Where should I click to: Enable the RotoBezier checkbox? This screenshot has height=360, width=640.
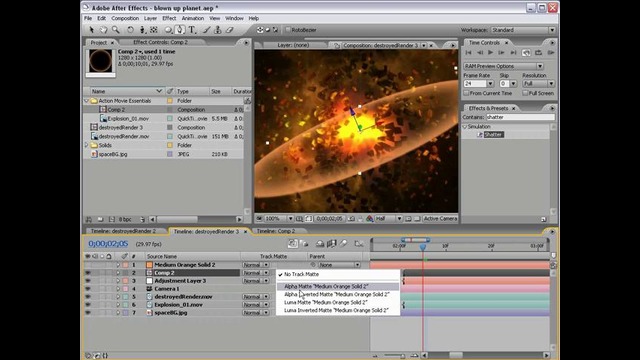tap(288, 30)
